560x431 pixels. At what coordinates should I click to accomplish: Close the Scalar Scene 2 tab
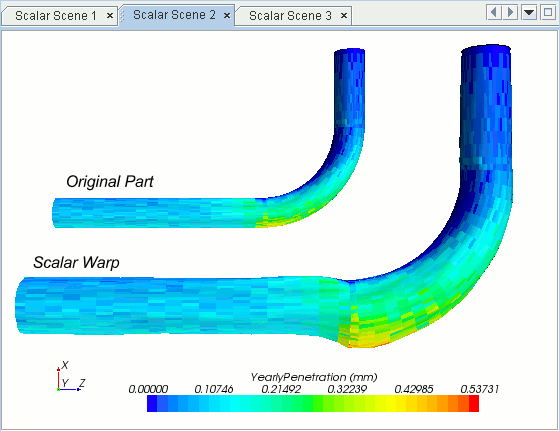pos(227,16)
